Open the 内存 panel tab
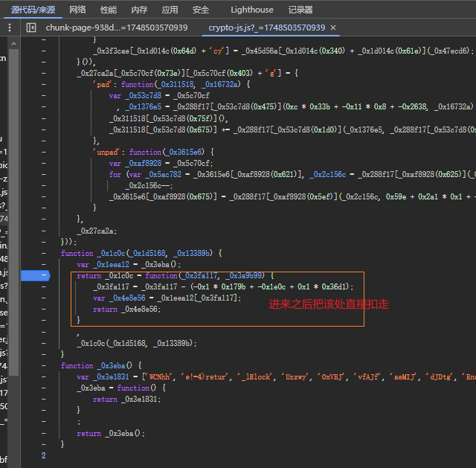This screenshot has width=476, height=468. click(139, 10)
